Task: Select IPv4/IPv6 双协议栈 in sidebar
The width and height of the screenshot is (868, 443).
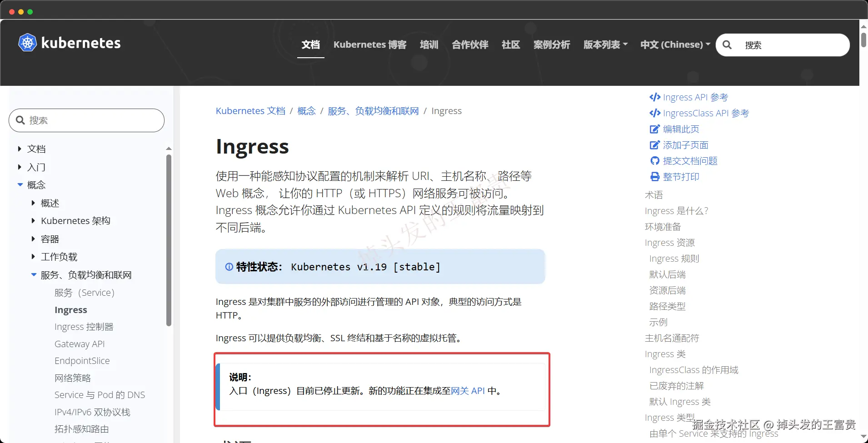Action: pos(92,412)
